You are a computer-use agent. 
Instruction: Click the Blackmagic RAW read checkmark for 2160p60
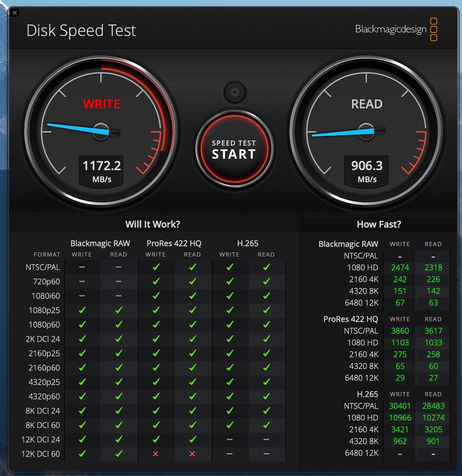point(119,368)
